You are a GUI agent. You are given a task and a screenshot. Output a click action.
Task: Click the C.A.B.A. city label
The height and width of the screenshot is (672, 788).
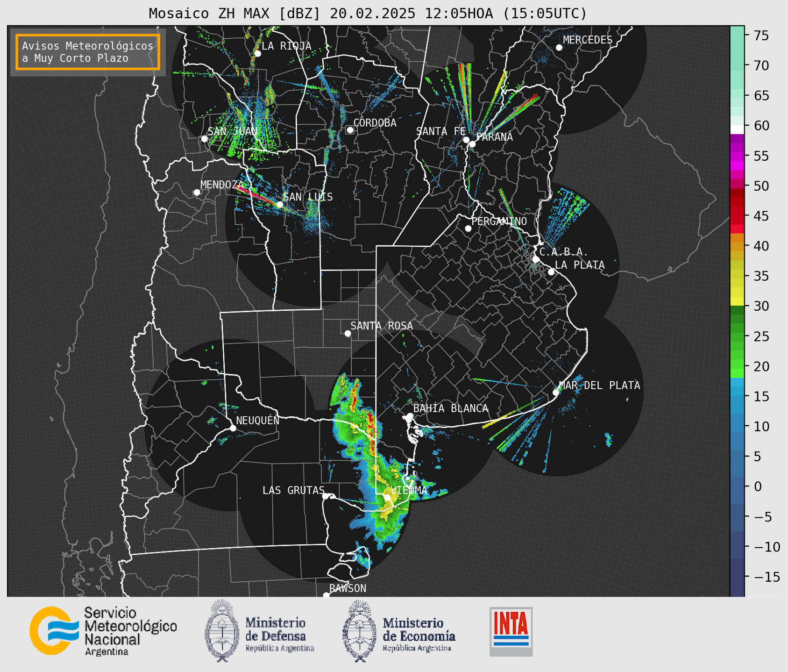click(563, 252)
